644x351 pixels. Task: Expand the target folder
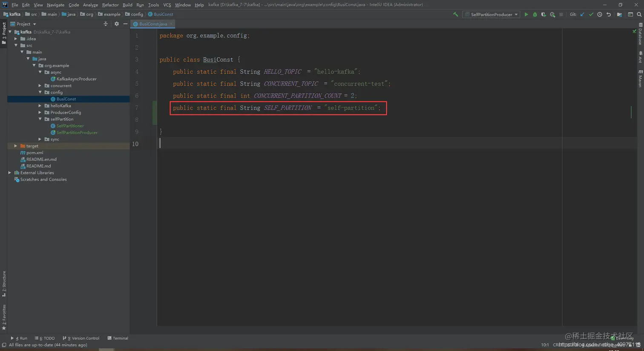pos(16,146)
